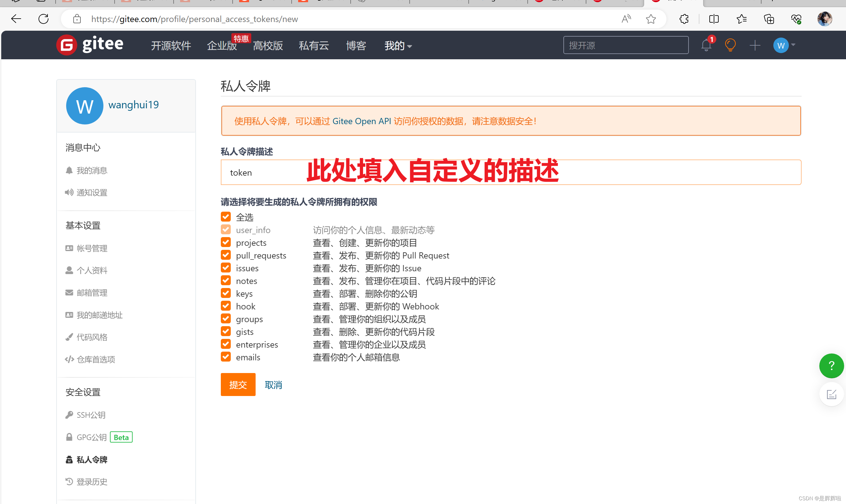The width and height of the screenshot is (846, 504).
Task: Click the plus icon in header
Action: 755,45
